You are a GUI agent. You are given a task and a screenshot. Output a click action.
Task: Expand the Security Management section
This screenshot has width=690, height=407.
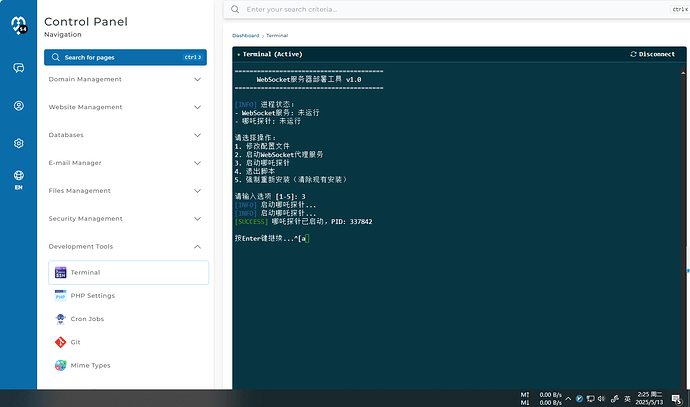[125, 219]
